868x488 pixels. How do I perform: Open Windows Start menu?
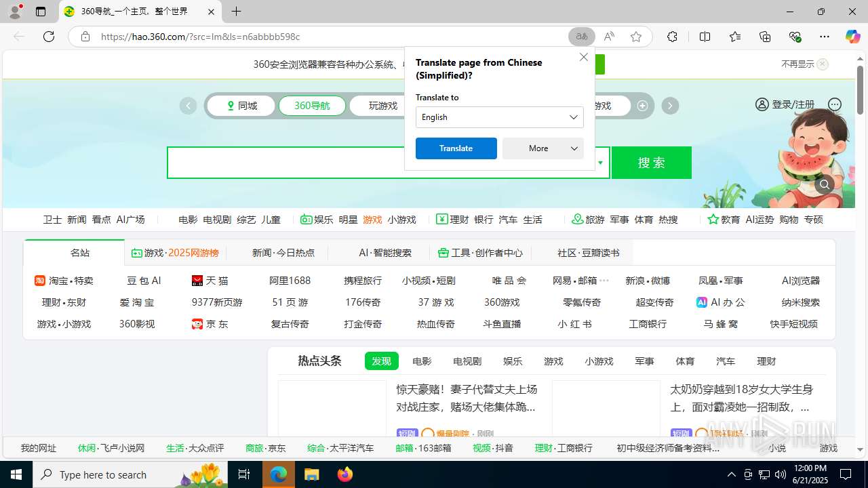pos(16,474)
